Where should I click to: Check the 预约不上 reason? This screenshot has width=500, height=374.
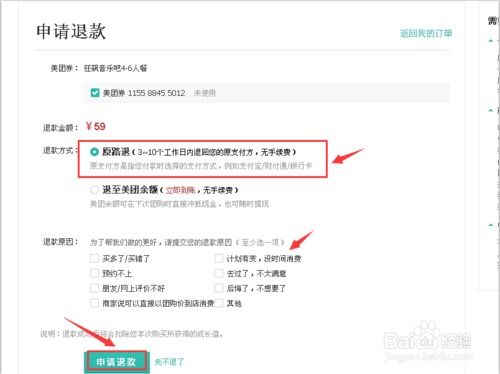pos(94,273)
